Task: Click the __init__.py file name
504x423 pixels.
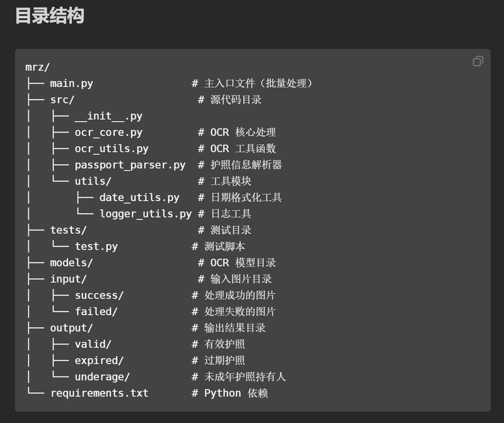Action: [x=108, y=116]
